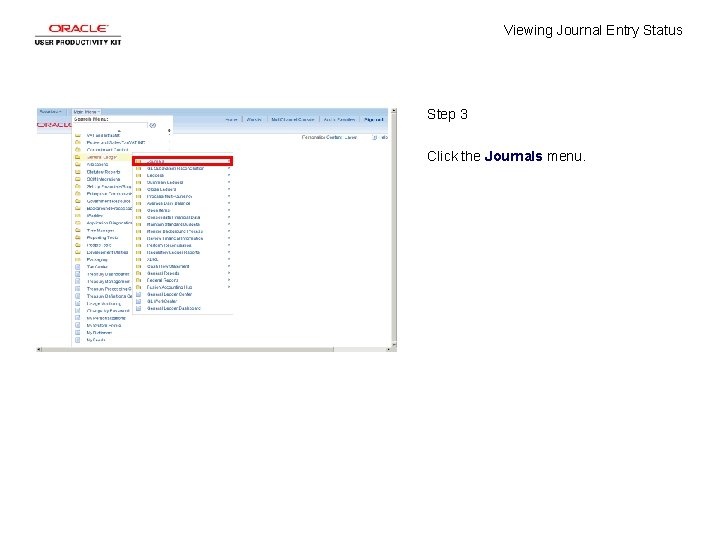Open the Favorites dropdown
This screenshot has width=720, height=540.
(50, 112)
